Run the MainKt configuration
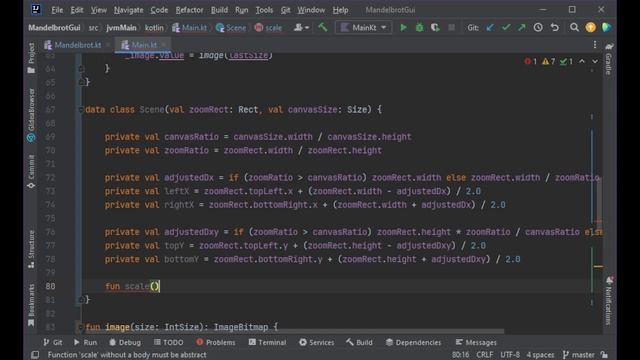 (403, 27)
